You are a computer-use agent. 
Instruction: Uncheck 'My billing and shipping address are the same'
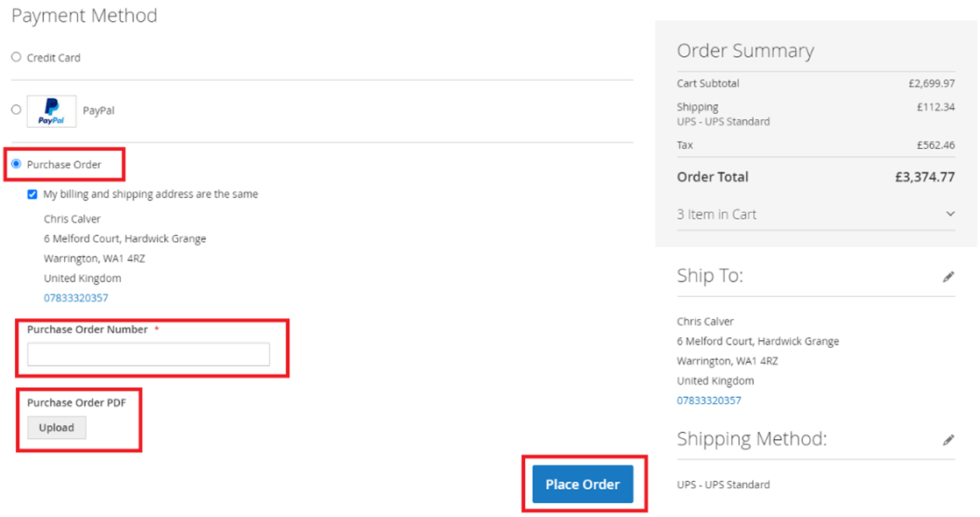click(x=32, y=194)
